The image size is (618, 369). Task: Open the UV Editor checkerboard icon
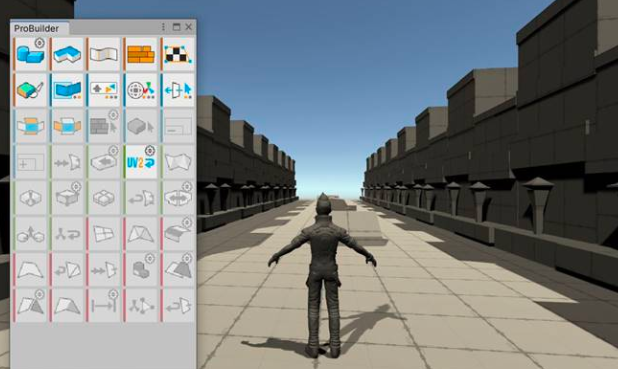pyautogui.click(x=179, y=54)
